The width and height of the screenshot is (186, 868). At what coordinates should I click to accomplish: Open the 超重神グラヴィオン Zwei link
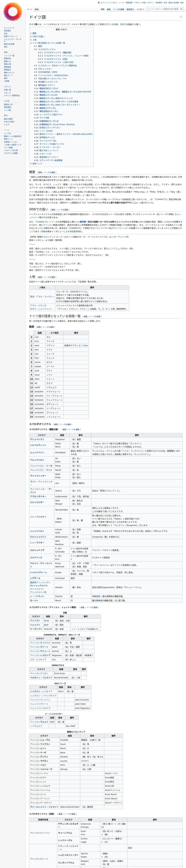[x=76, y=345]
